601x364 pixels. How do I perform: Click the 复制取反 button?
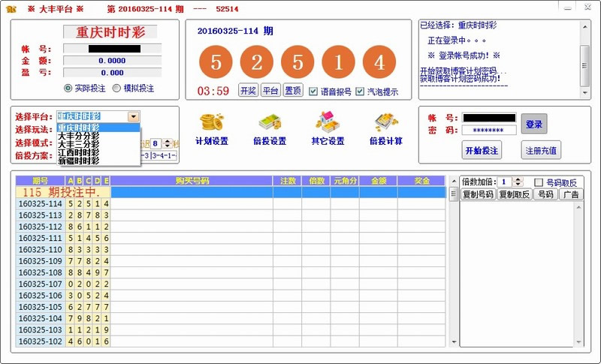[515, 194]
